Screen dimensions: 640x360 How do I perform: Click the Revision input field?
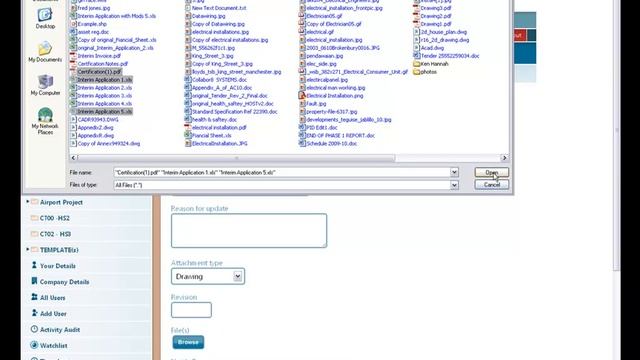pyautogui.click(x=191, y=310)
